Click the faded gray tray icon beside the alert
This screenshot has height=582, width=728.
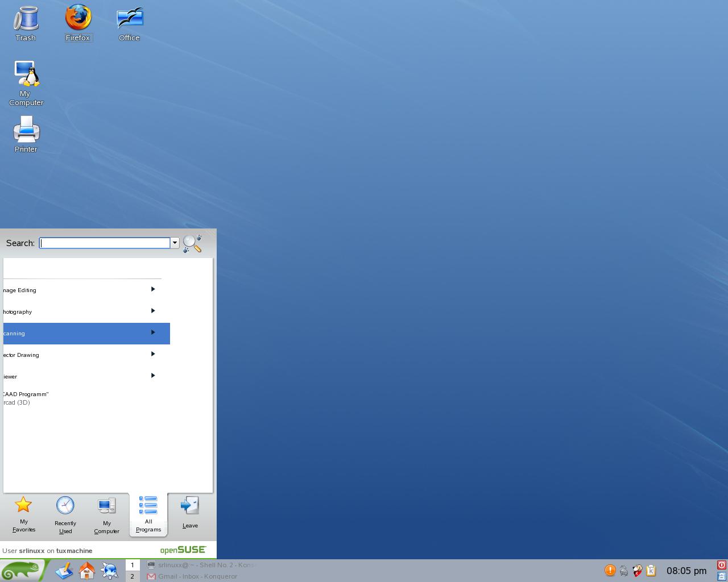coord(623,571)
